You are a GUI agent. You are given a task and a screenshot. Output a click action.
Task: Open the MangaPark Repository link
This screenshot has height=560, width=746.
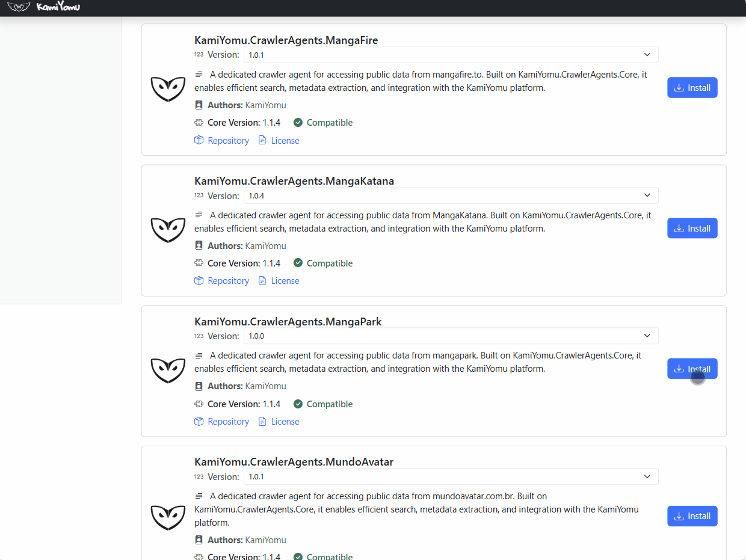[228, 422]
